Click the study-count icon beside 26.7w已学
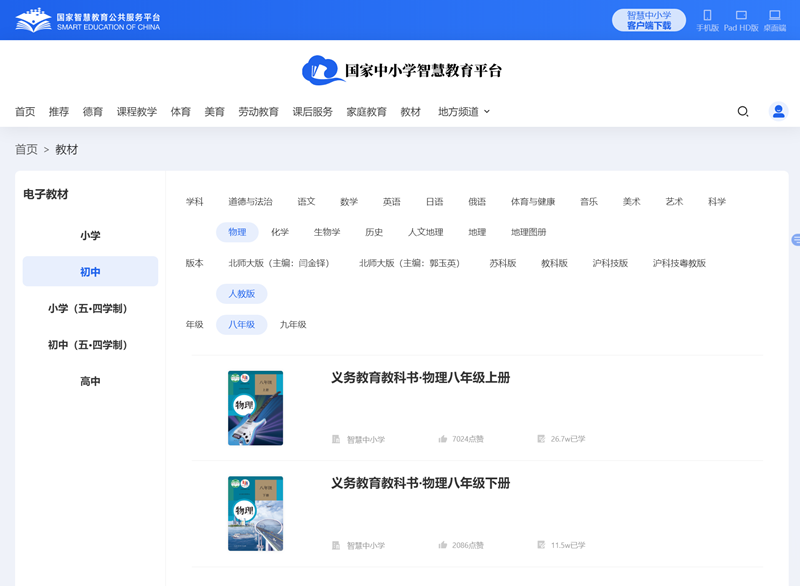Viewport: 800px width, 586px height. pos(541,439)
